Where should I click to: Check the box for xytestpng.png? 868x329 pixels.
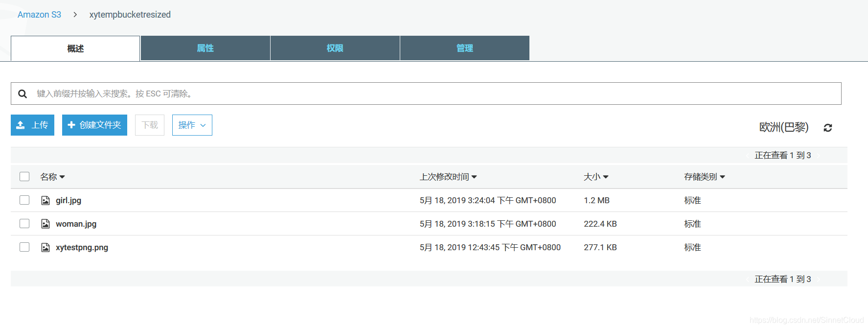click(24, 247)
